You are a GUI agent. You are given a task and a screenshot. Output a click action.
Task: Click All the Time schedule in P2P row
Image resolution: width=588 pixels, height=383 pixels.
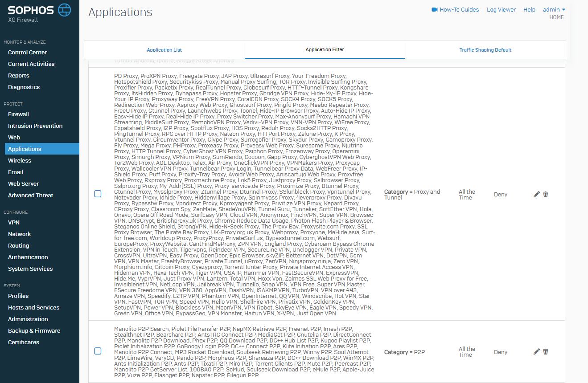[467, 352]
